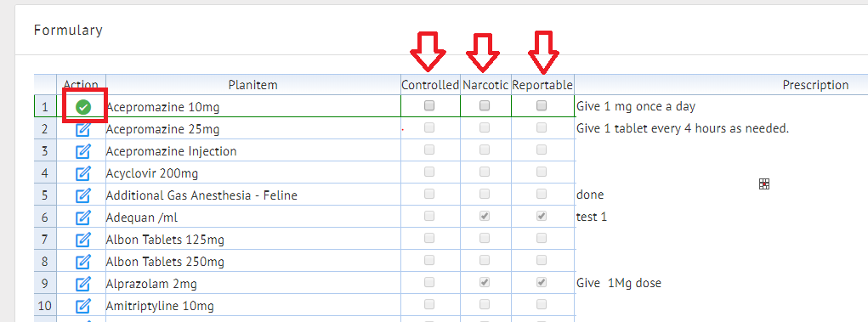Toggle Controlled checkbox on Acepromazine 25mg

[x=429, y=127]
